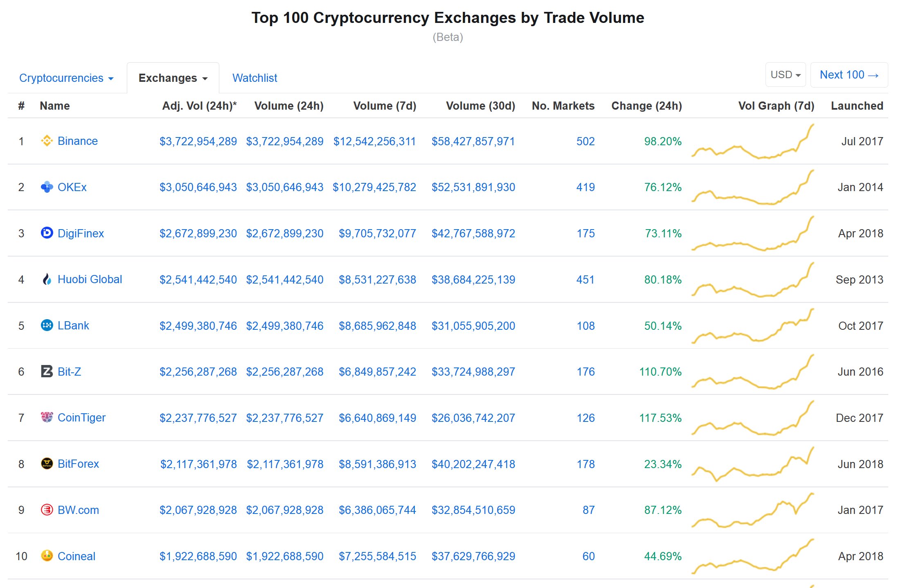Click the Bit-Z logo icon
Image resolution: width=912 pixels, height=588 pixels.
(47, 371)
